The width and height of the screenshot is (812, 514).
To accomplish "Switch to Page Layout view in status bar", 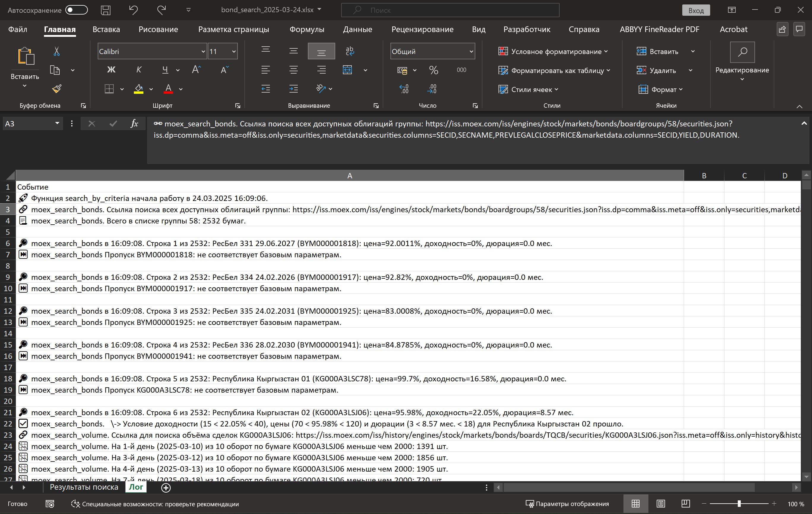I will click(x=661, y=504).
